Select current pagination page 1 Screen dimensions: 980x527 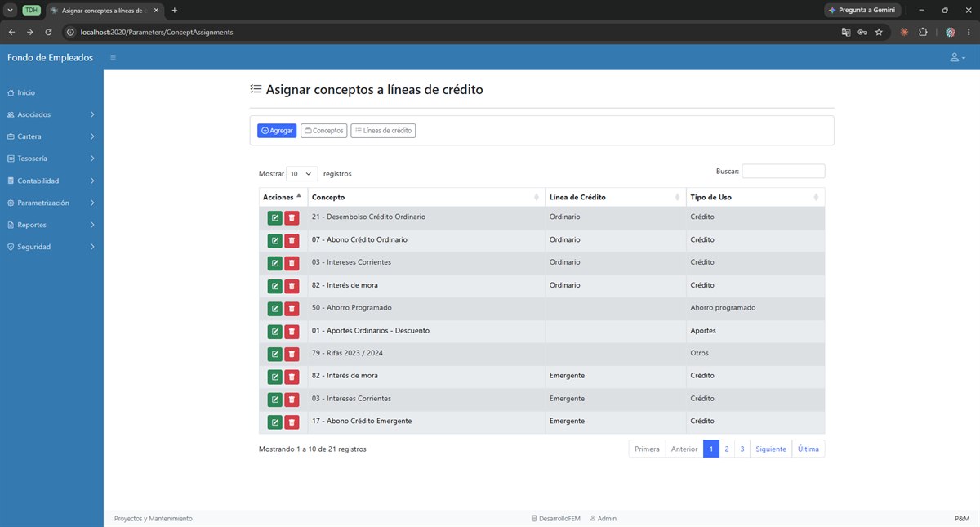point(711,449)
